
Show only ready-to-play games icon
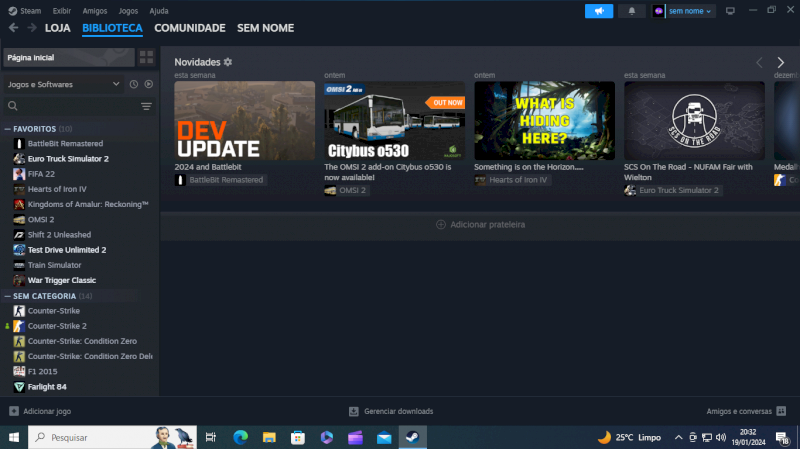pos(148,84)
